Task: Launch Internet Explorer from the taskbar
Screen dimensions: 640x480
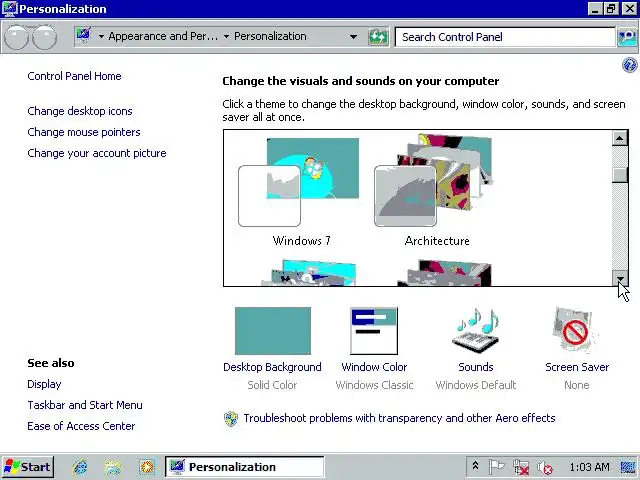Action: 80,467
